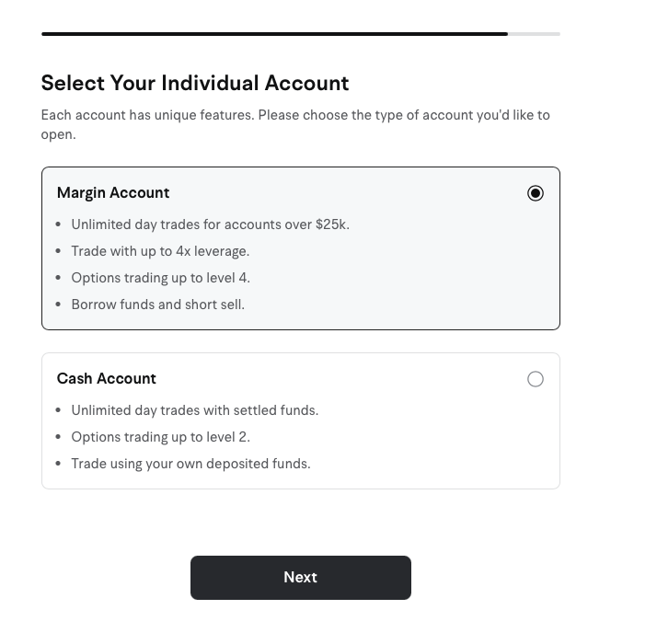Click the "Select Your Individual Account" heading
This screenshot has width=657, height=644.
click(195, 84)
